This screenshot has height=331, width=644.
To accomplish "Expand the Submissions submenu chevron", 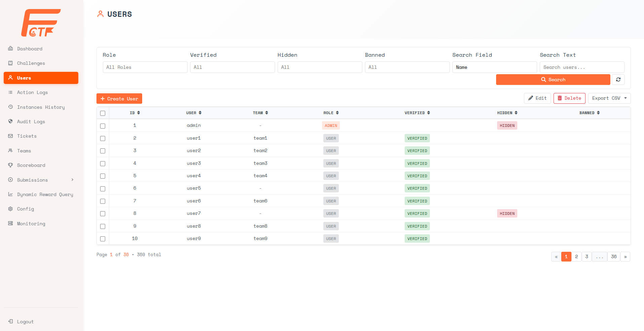I will pyautogui.click(x=72, y=180).
